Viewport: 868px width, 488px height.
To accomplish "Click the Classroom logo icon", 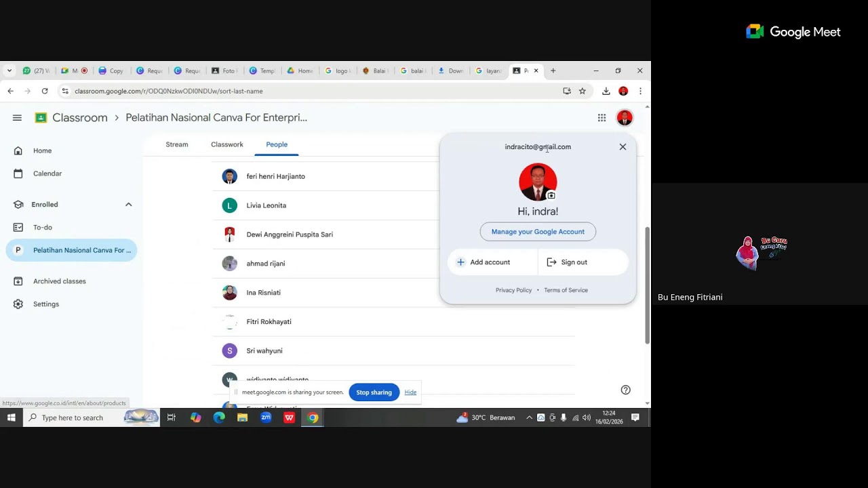I will coord(41,118).
